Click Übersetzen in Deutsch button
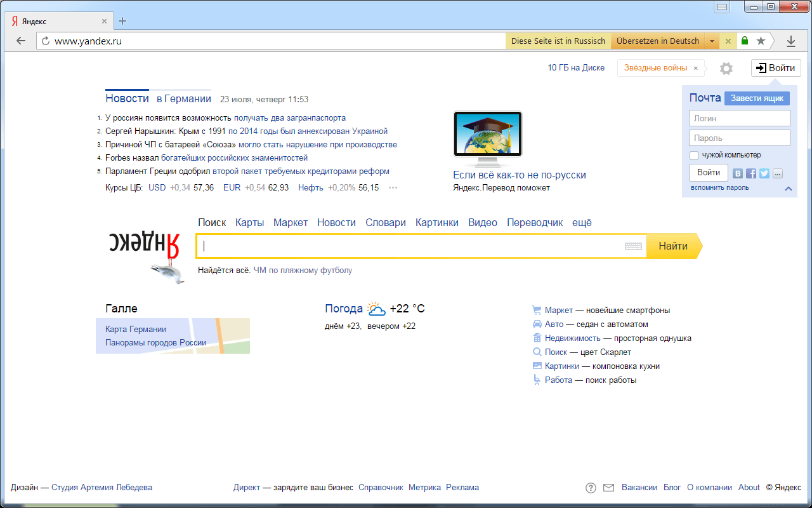 point(658,41)
